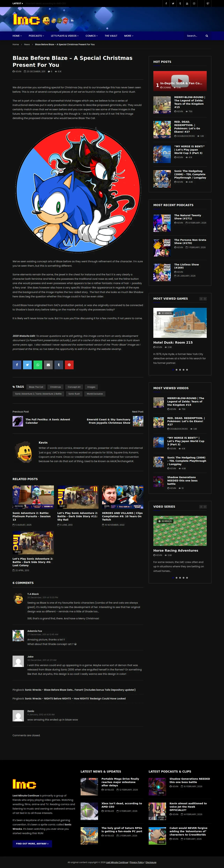Open The Natural Twenty Show (#271) podcast
The height and width of the screenshot is (868, 224).
[188, 217]
